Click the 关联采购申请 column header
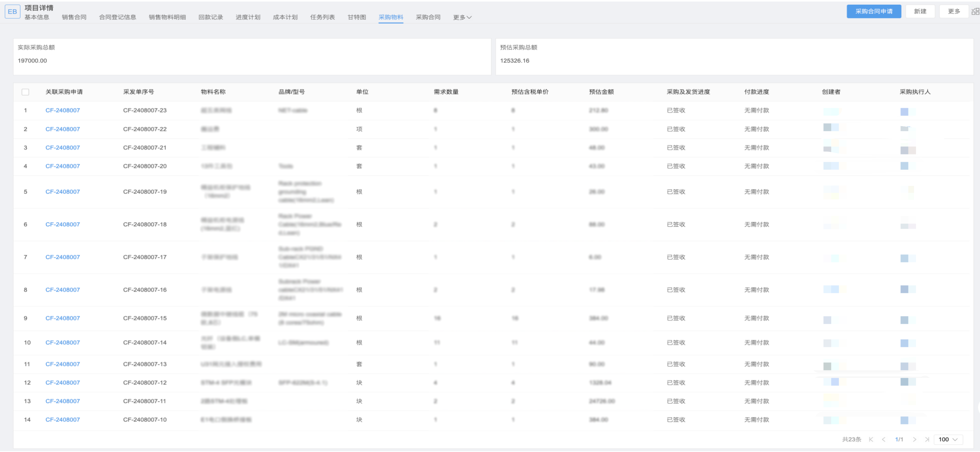Image resolution: width=980 pixels, height=452 pixels. (x=64, y=92)
